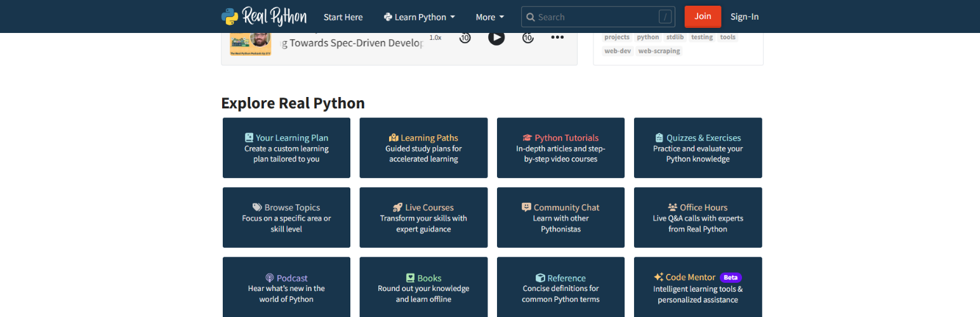Click the Explore Real Python heading
This screenshot has height=317, width=980.
point(293,103)
